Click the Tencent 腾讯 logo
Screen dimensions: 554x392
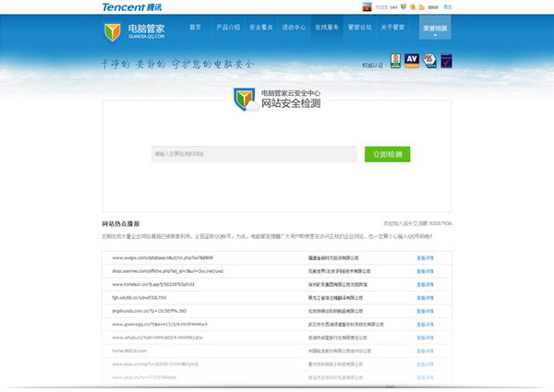(x=127, y=6)
